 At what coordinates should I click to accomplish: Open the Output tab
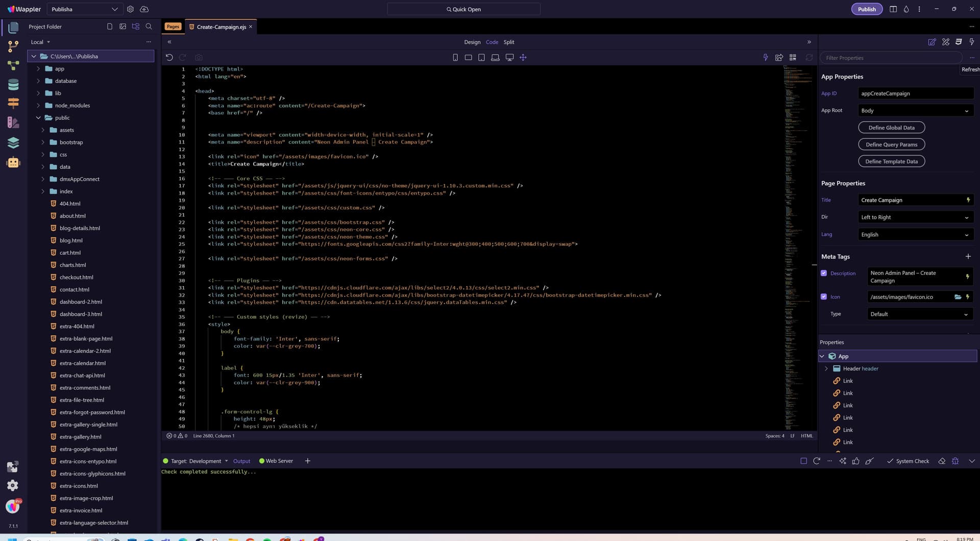coord(241,461)
